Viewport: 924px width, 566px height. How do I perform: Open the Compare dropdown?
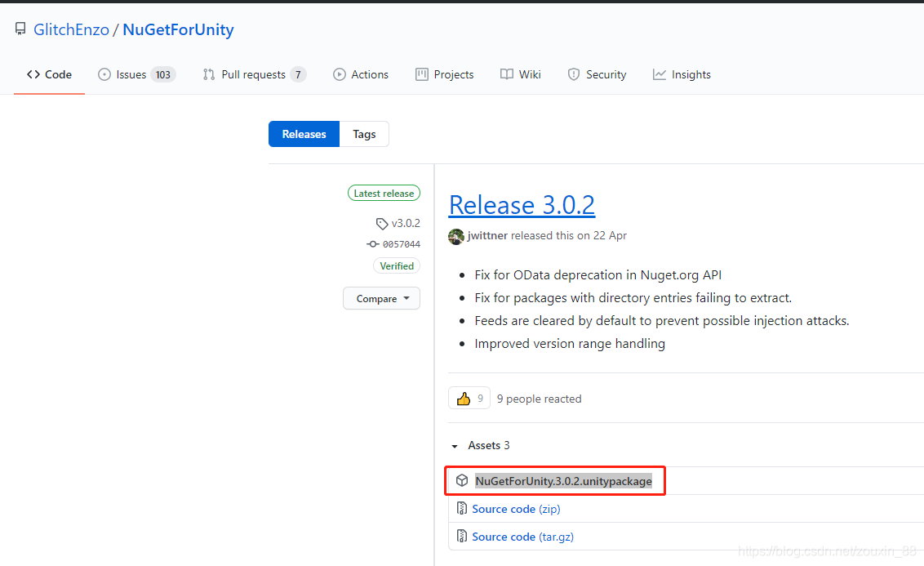pos(381,298)
